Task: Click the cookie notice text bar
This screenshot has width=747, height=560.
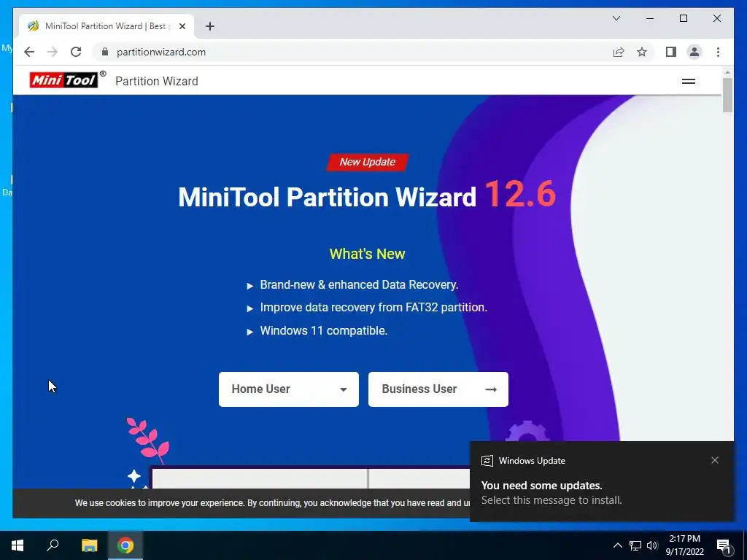Action: pos(241,503)
